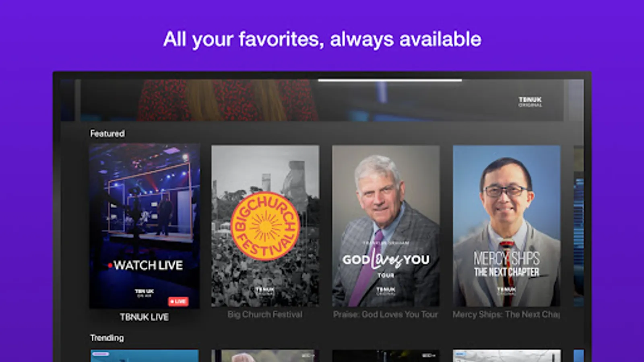Screen dimensions: 644x362
Task: Open the first Trending thumbnail
Action: [x=144, y=356]
